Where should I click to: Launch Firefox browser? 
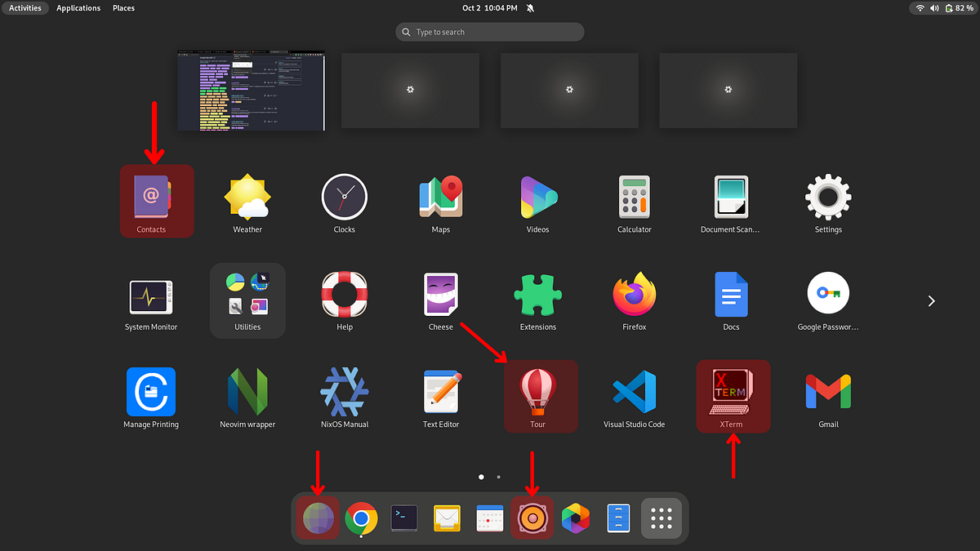point(634,292)
